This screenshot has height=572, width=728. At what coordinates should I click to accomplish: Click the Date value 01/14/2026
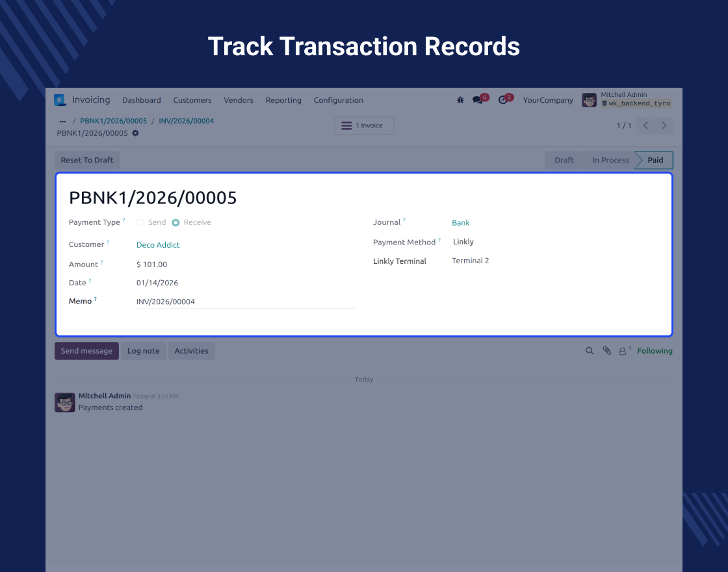(157, 283)
